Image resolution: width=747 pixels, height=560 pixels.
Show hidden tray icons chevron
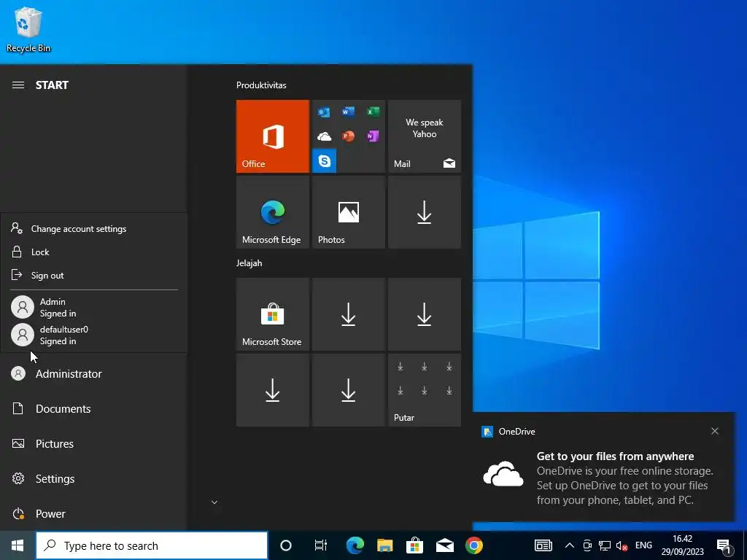[569, 545]
